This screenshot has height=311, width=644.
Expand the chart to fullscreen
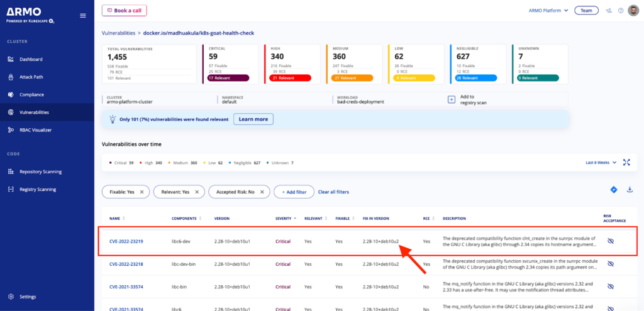pyautogui.click(x=626, y=163)
